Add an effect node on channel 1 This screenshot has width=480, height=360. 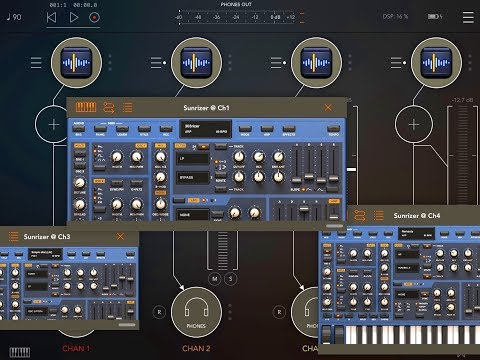pyautogui.click(x=53, y=124)
